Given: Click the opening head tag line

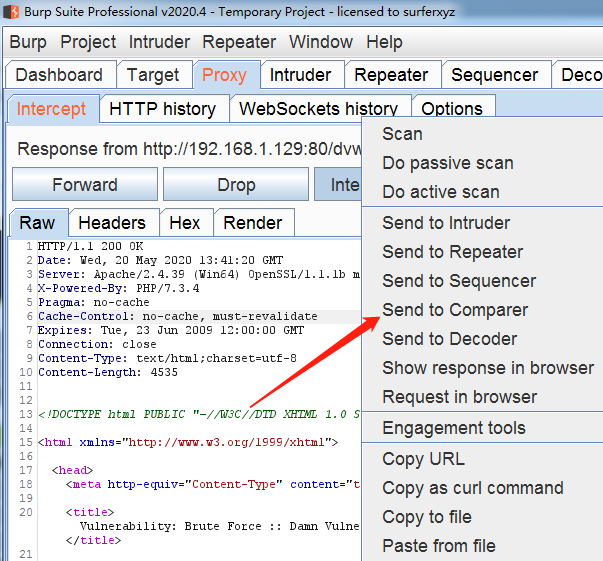Looking at the screenshot, I should click(73, 470).
